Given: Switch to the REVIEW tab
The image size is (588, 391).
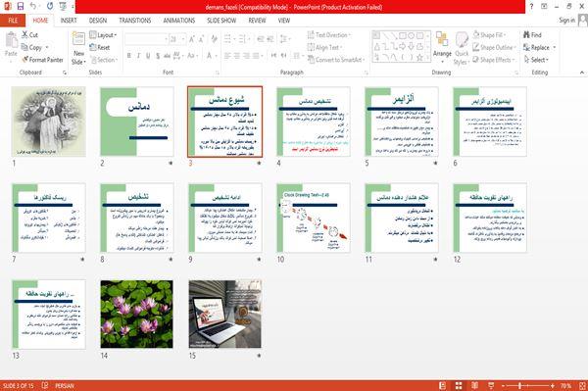Looking at the screenshot, I should (257, 21).
